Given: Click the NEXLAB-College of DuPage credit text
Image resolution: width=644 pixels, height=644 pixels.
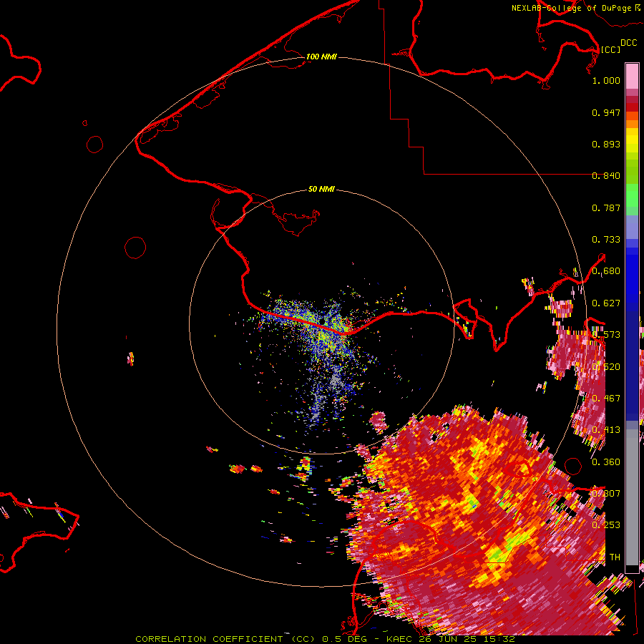Looking at the screenshot, I should click(x=572, y=8).
